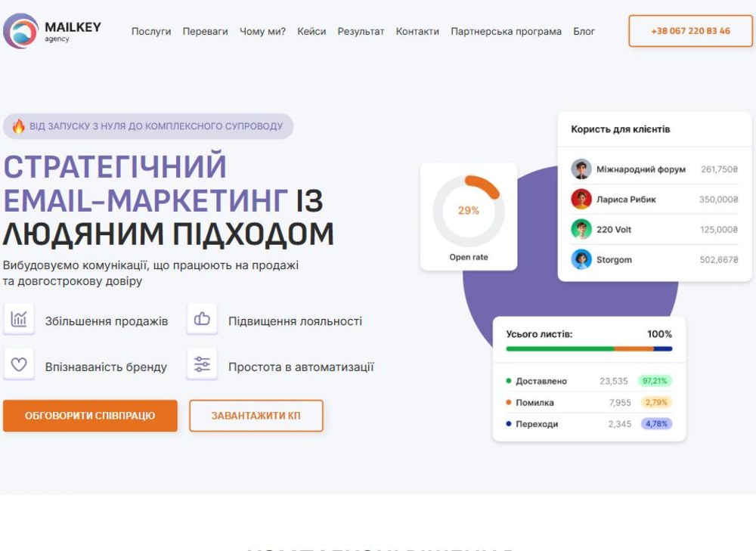Viewport: 756px width, 551px height.
Task: Click the Лариса Рибик avatar
Action: coord(581,199)
